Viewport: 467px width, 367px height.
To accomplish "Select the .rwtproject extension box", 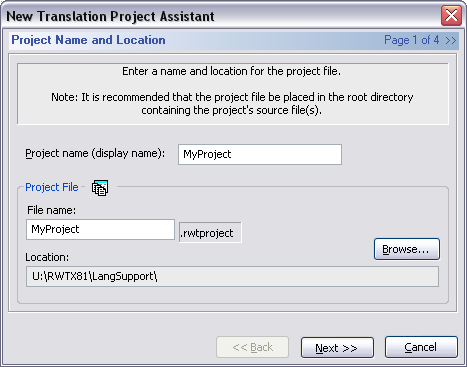I will [x=210, y=233].
